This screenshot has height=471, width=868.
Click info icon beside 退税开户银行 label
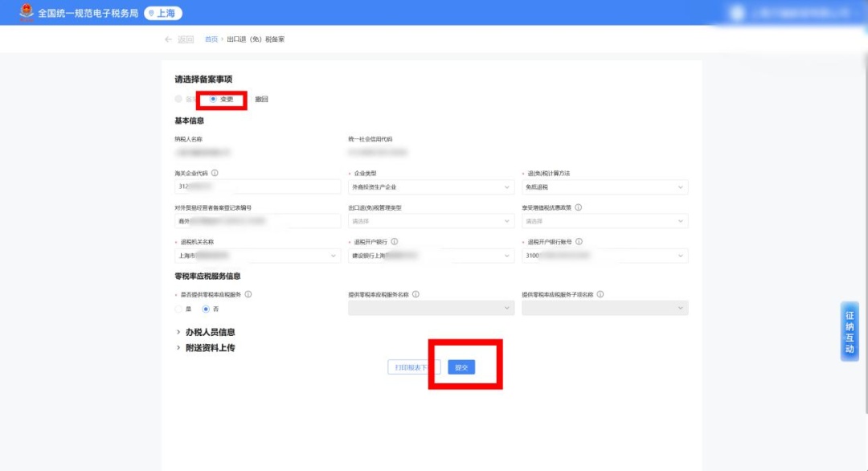[x=395, y=241]
